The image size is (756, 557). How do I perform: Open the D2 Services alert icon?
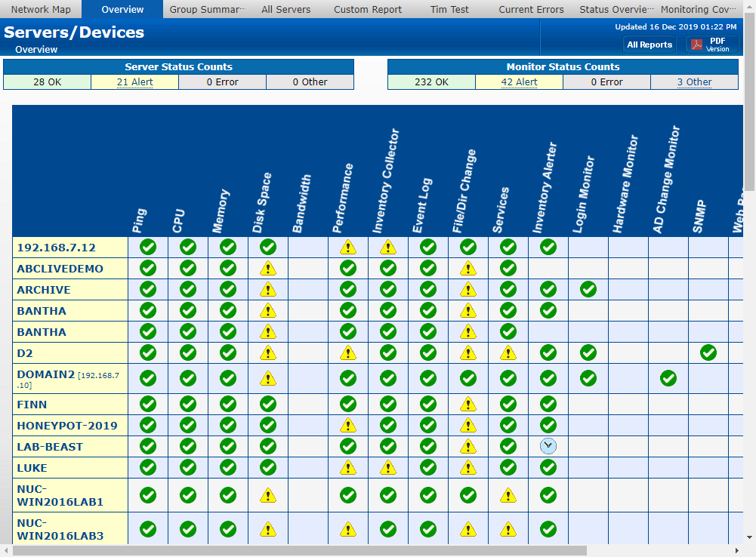pos(508,353)
